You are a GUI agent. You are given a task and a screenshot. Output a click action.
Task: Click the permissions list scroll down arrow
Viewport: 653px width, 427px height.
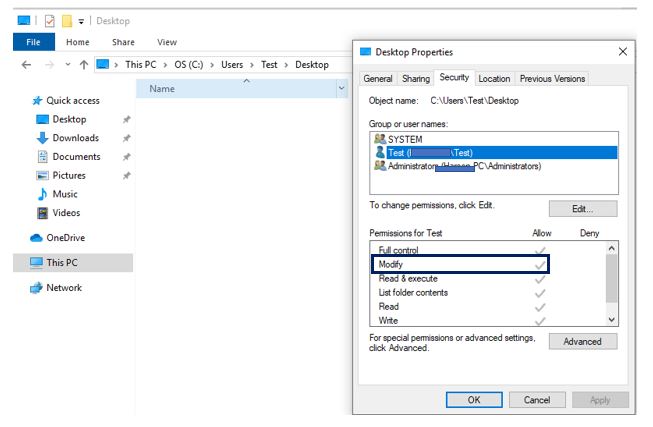611,320
